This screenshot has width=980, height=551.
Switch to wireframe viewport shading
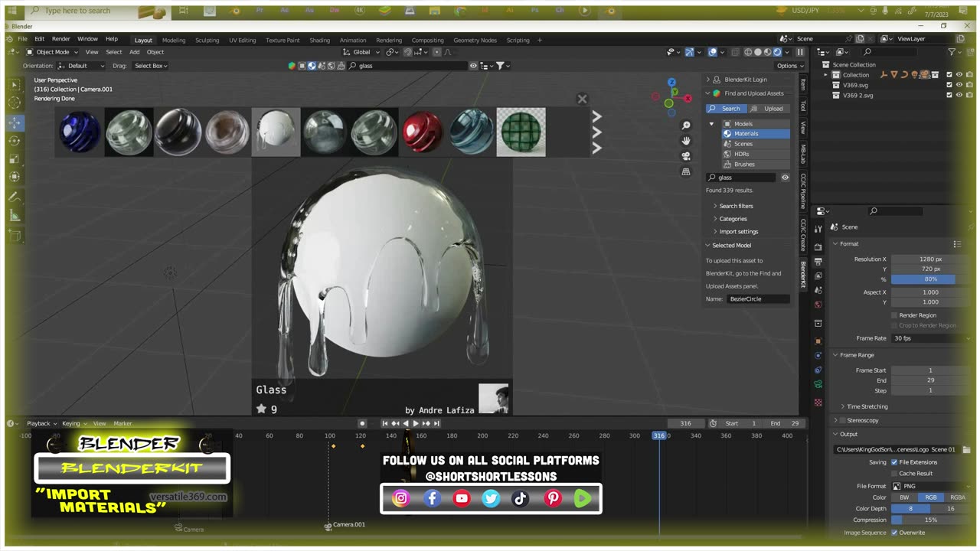click(x=749, y=52)
